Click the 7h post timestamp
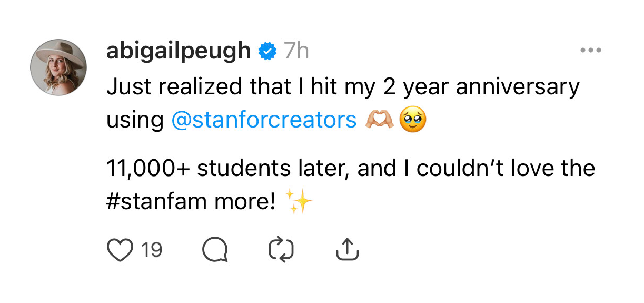Viewport: 644px width, 303px height. point(296,51)
